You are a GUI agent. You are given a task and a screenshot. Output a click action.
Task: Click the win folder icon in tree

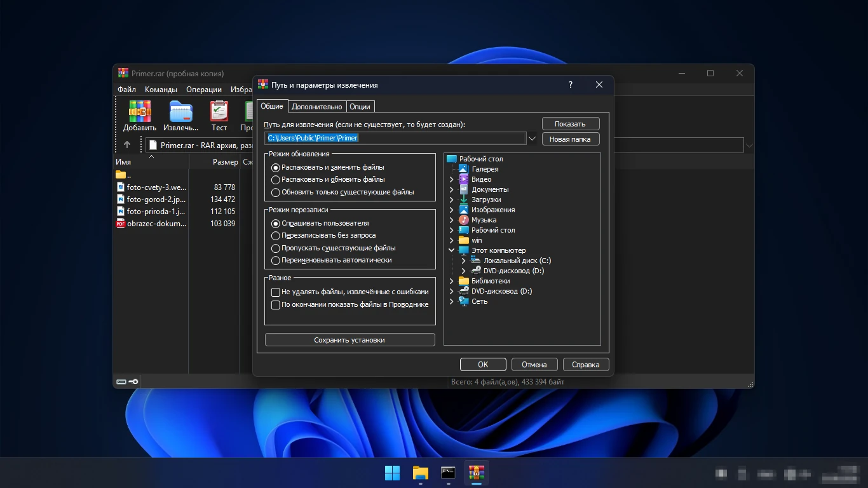tap(463, 240)
